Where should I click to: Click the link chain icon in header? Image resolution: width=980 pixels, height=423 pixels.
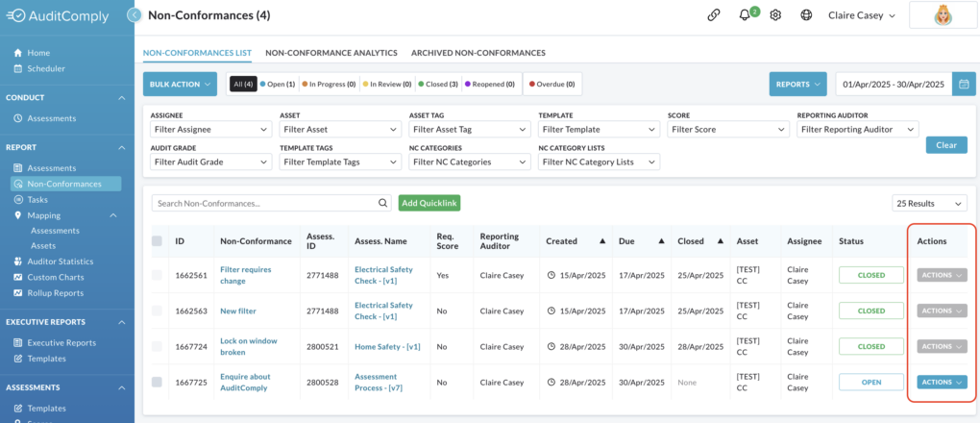[x=713, y=15]
